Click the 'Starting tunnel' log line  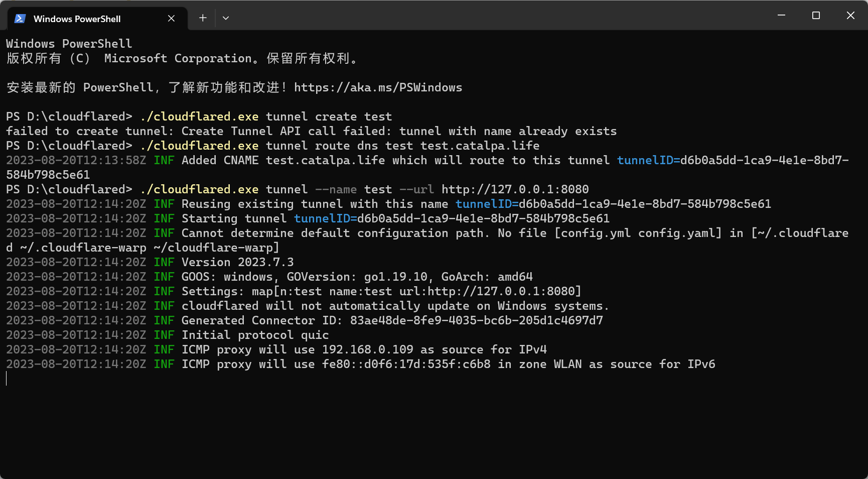pyautogui.click(x=308, y=218)
